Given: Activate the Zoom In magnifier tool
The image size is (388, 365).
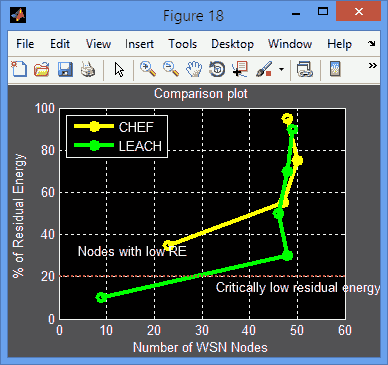Looking at the screenshot, I should [148, 69].
